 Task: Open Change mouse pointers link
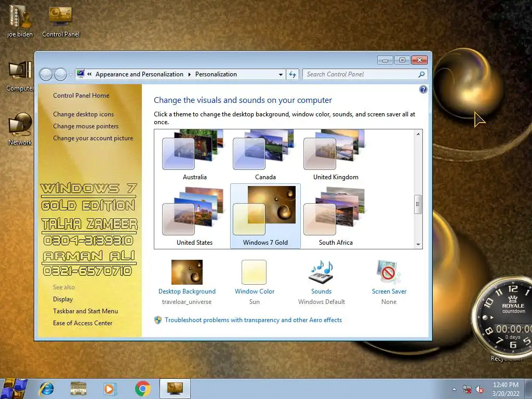(x=86, y=126)
